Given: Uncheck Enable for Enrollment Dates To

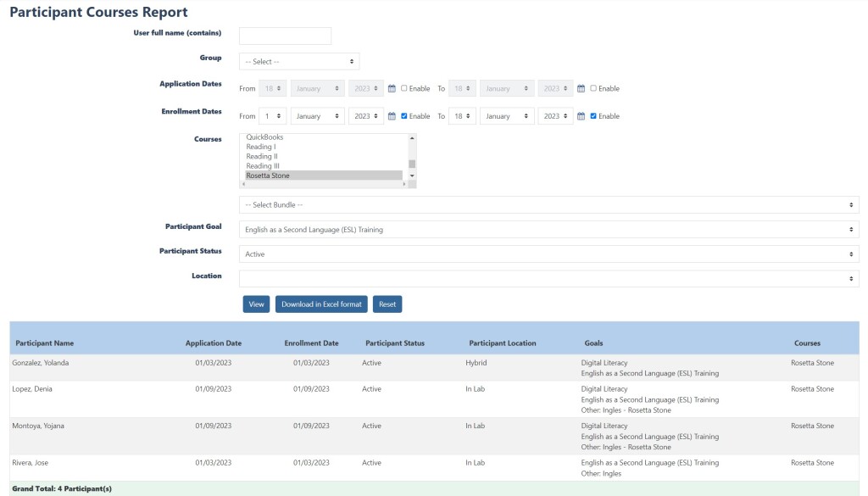Looking at the screenshot, I should pyautogui.click(x=593, y=116).
